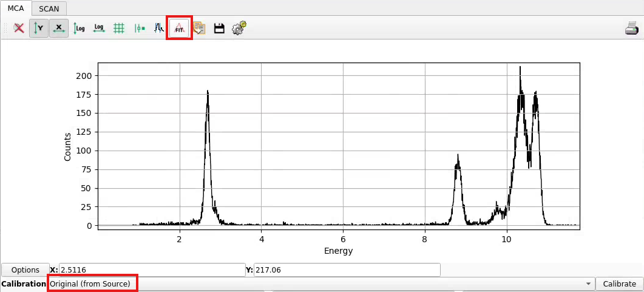Toggle the plot grid icon
The image size is (644, 292).
pos(119,29)
